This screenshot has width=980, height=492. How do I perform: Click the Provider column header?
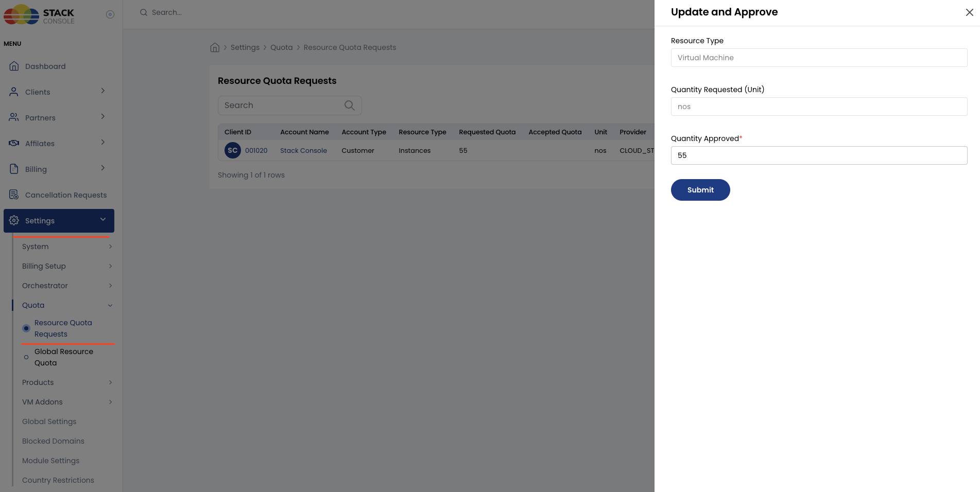pyautogui.click(x=633, y=132)
